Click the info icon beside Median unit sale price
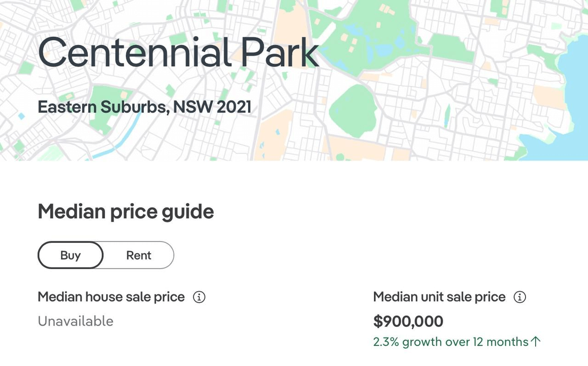This screenshot has width=588, height=366. point(520,297)
